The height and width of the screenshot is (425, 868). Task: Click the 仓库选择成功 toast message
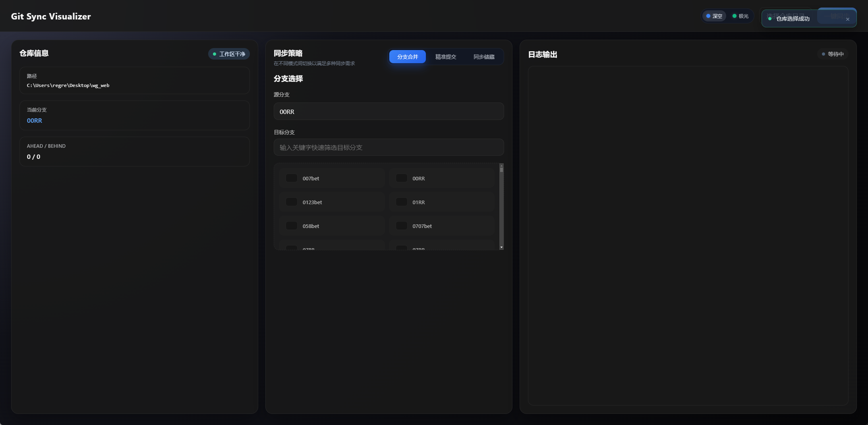pos(793,19)
